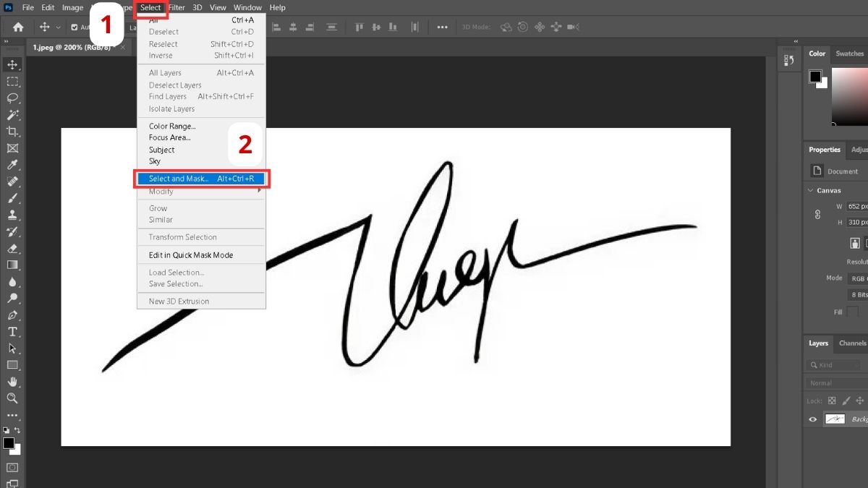Viewport: 868px width, 488px height.
Task: Select the Horizontal Type tool
Action: point(12,332)
